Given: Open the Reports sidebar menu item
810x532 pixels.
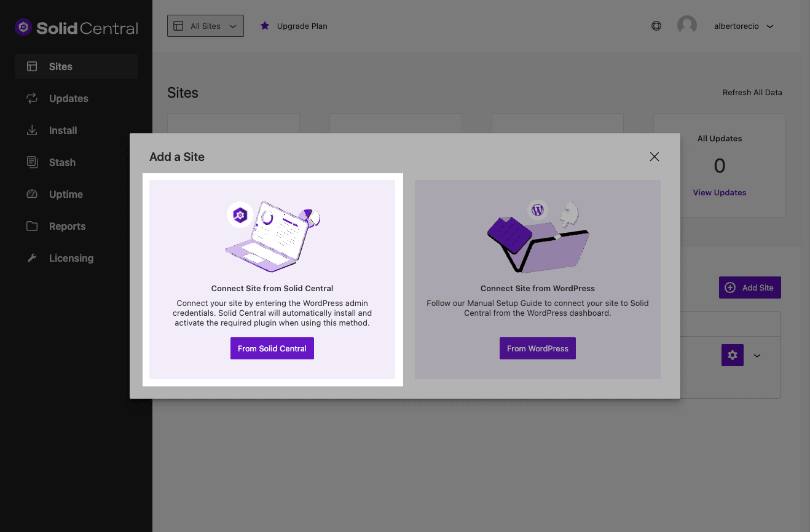Looking at the screenshot, I should [x=76, y=226].
